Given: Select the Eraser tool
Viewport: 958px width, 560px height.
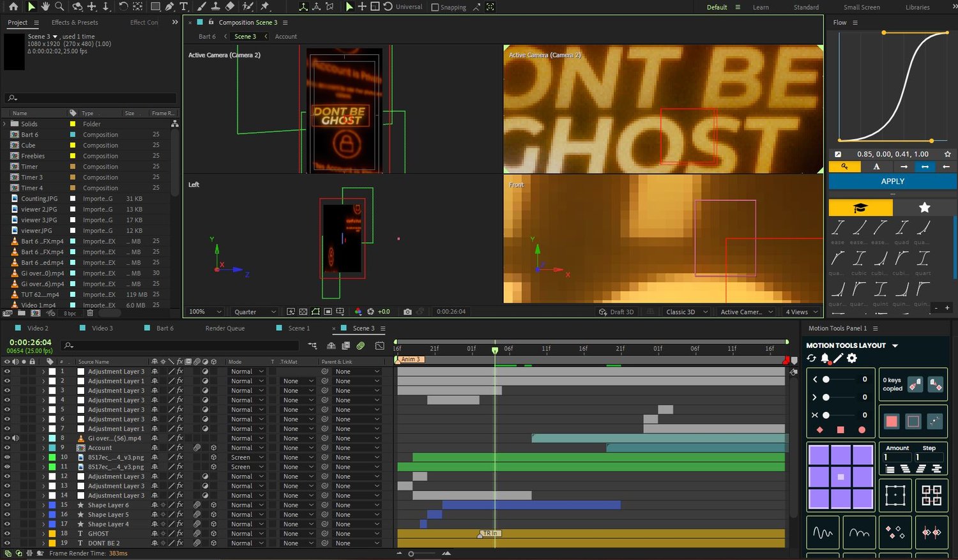Looking at the screenshot, I should [x=231, y=6].
